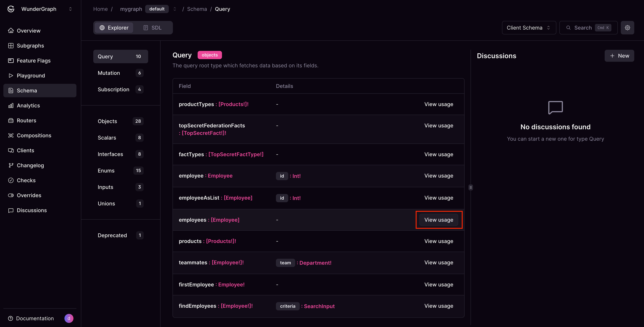Open the Search field
The image size is (644, 327).
point(588,28)
